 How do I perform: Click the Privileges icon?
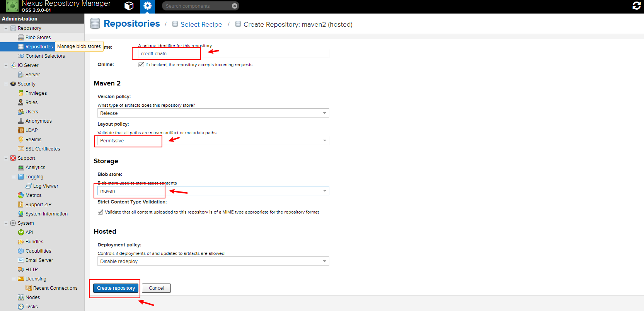tap(21, 93)
